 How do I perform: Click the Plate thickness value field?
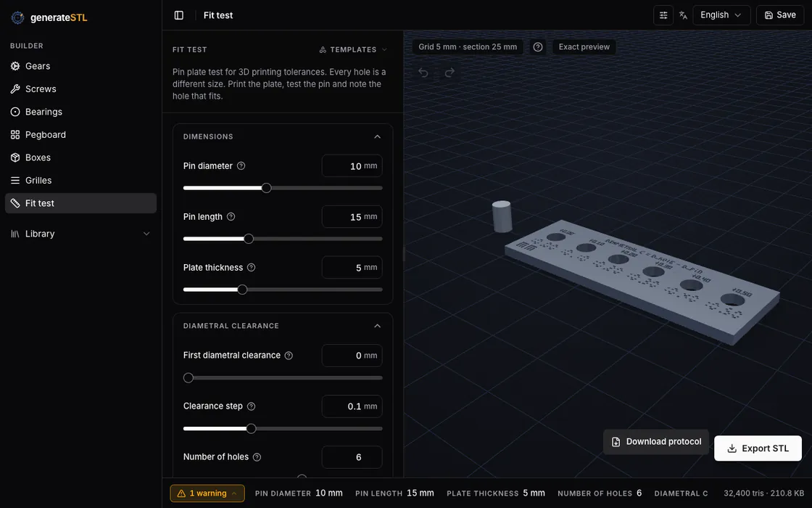pos(352,268)
